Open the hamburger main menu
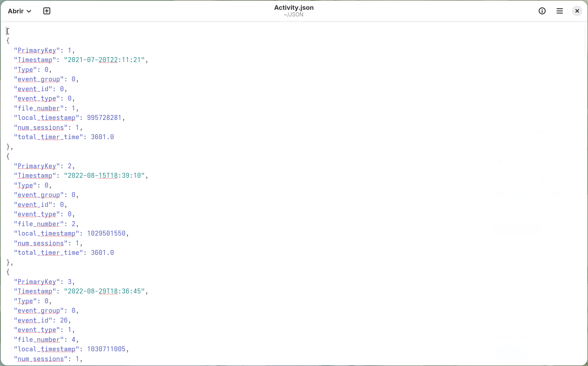Image resolution: width=588 pixels, height=366 pixels. [560, 11]
